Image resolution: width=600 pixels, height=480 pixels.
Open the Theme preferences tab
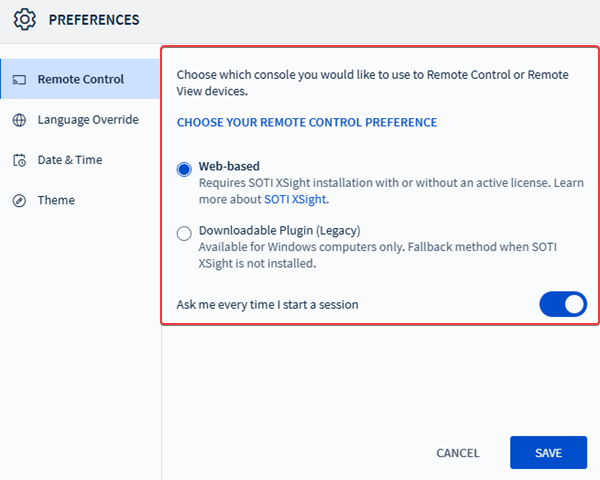click(56, 200)
